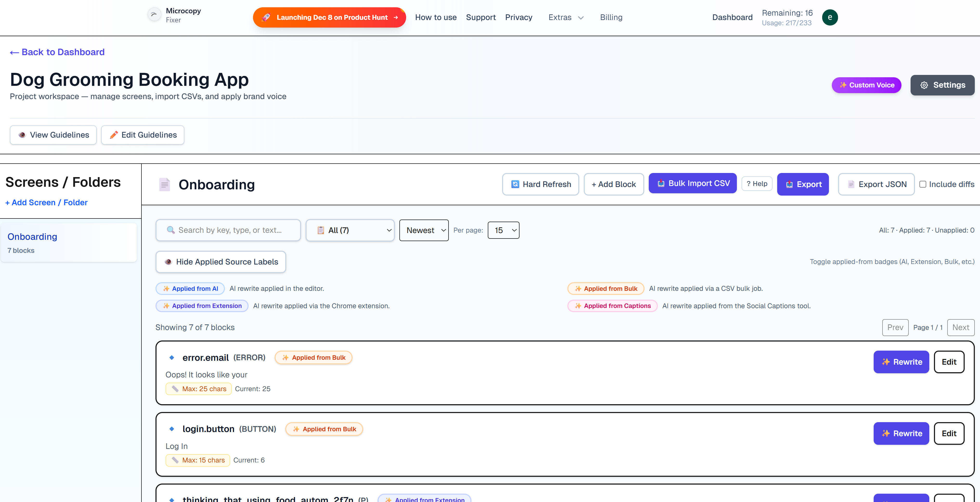The height and width of the screenshot is (502, 980).
Task: Enable the Include diffs checkbox
Action: 923,184
